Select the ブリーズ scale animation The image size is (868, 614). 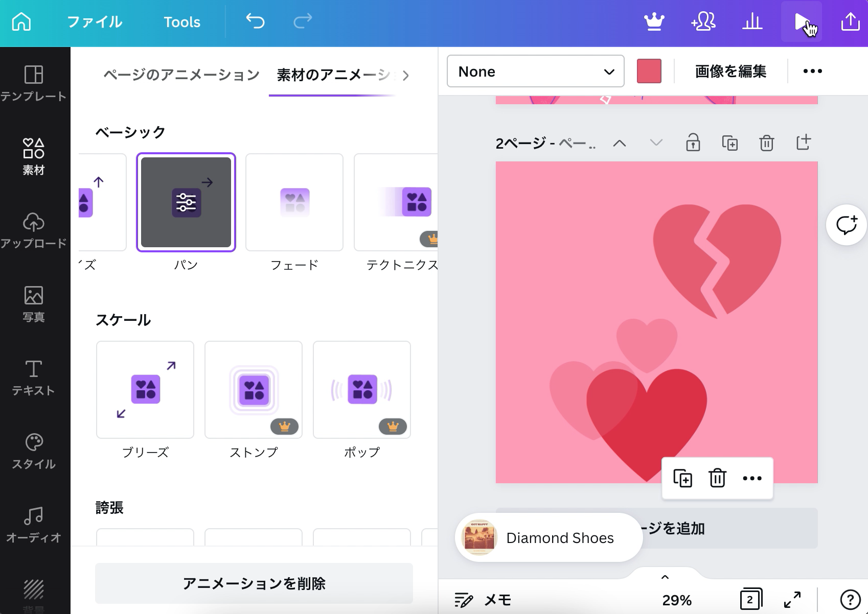click(145, 390)
